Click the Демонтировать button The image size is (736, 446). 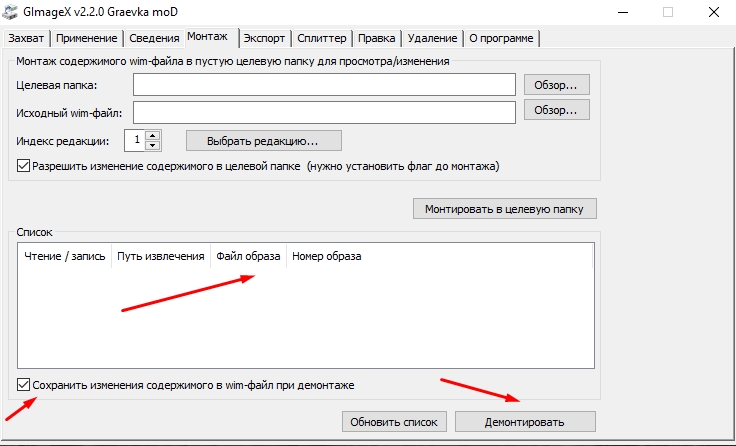[525, 422]
